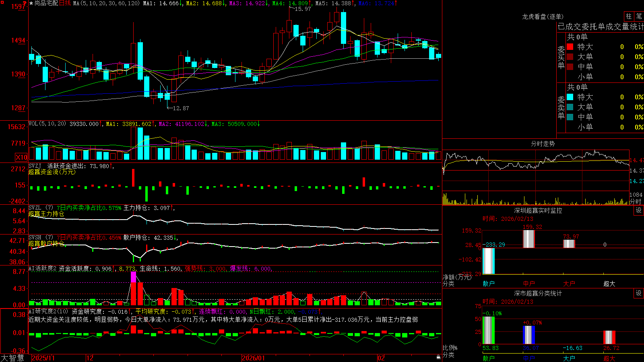
Task: Click the tallest red bar in SVZJ
Action: click(133, 178)
